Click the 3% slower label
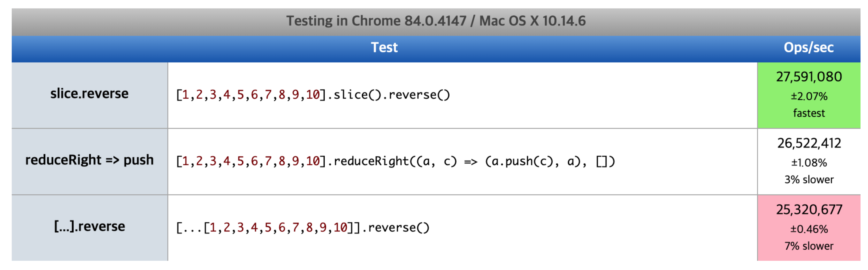Screen dimensions: 868x270 pos(809,179)
